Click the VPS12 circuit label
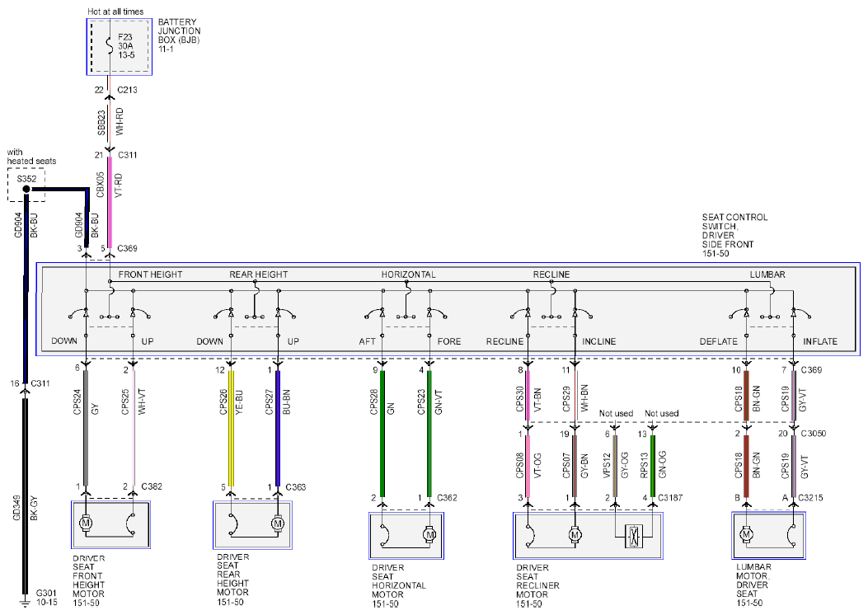Image resolution: width=868 pixels, height=615 pixels. click(x=607, y=466)
